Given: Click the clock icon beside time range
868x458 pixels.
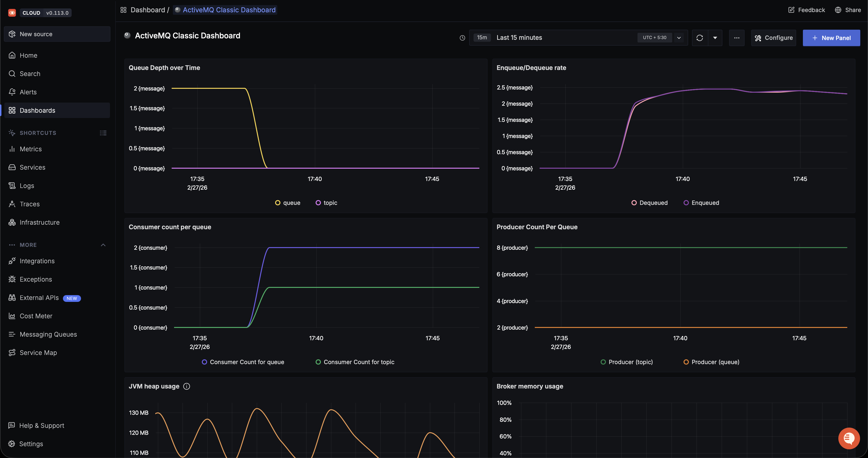Looking at the screenshot, I should click(462, 38).
